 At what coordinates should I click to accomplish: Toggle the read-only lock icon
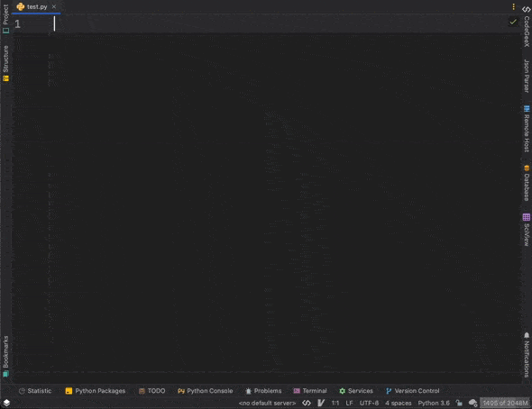(x=459, y=403)
